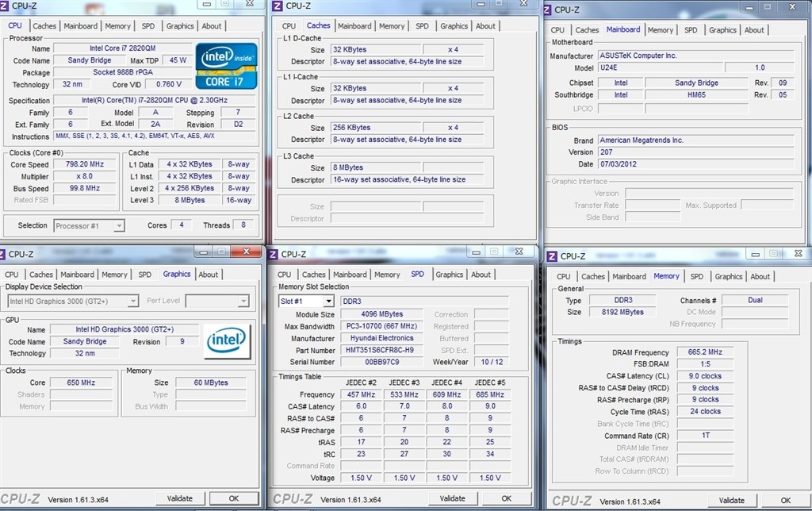Select SPD tab in Mainboard window
Image resolution: width=812 pixels, height=511 pixels.
(x=691, y=30)
